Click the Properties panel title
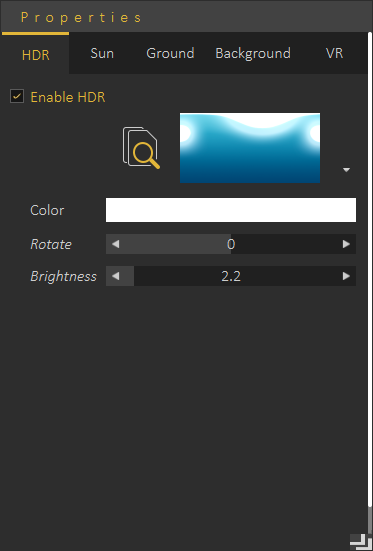The height and width of the screenshot is (551, 373). click(81, 17)
